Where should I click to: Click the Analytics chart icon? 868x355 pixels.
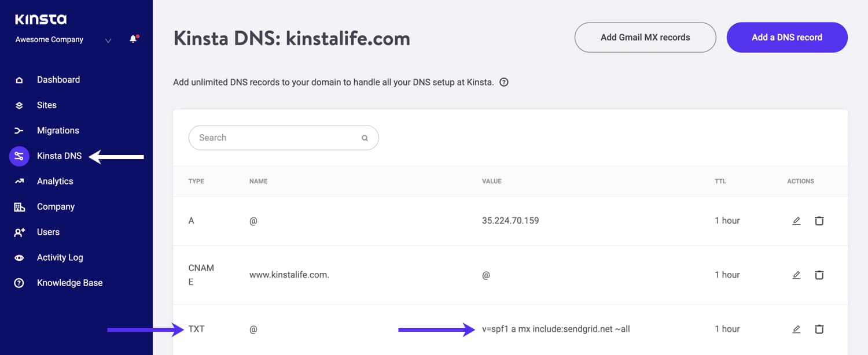19,182
